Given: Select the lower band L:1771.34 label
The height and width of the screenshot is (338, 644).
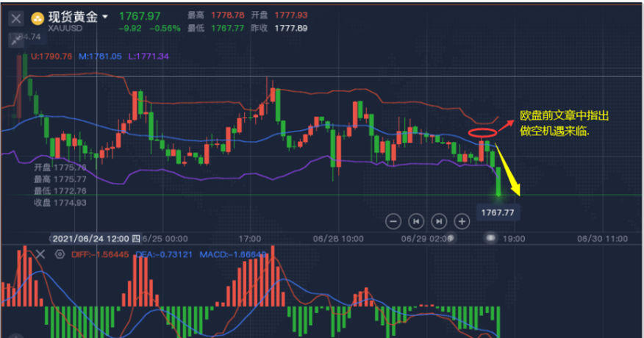Looking at the screenshot, I should coord(149,56).
